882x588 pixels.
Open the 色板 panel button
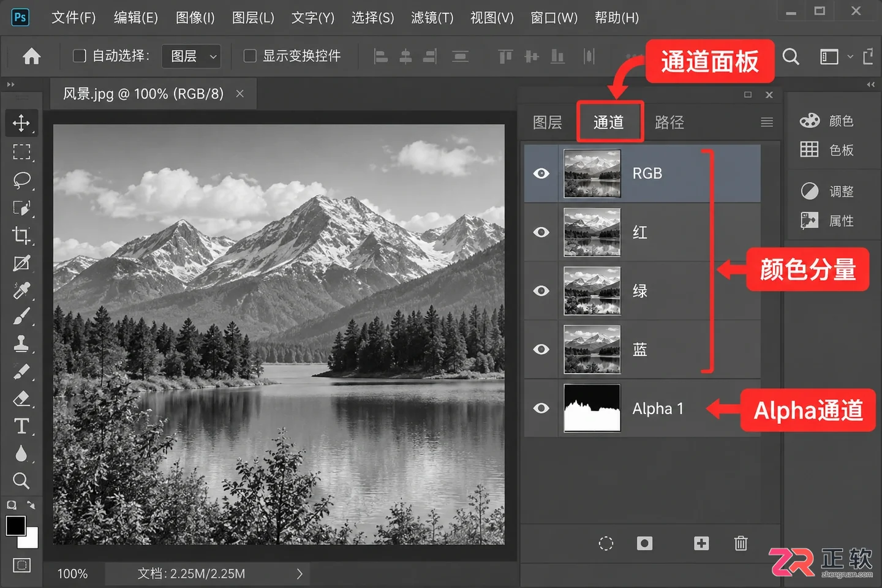tap(827, 150)
